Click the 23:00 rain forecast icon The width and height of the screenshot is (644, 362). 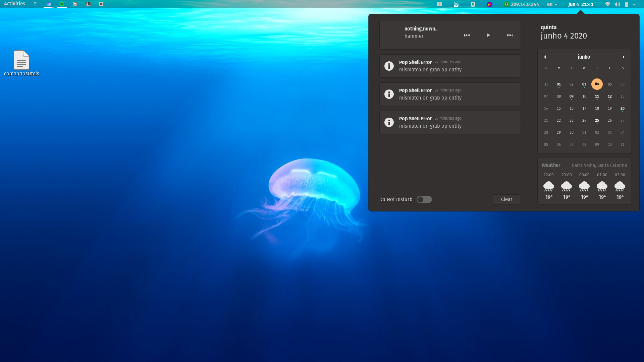pos(567,186)
